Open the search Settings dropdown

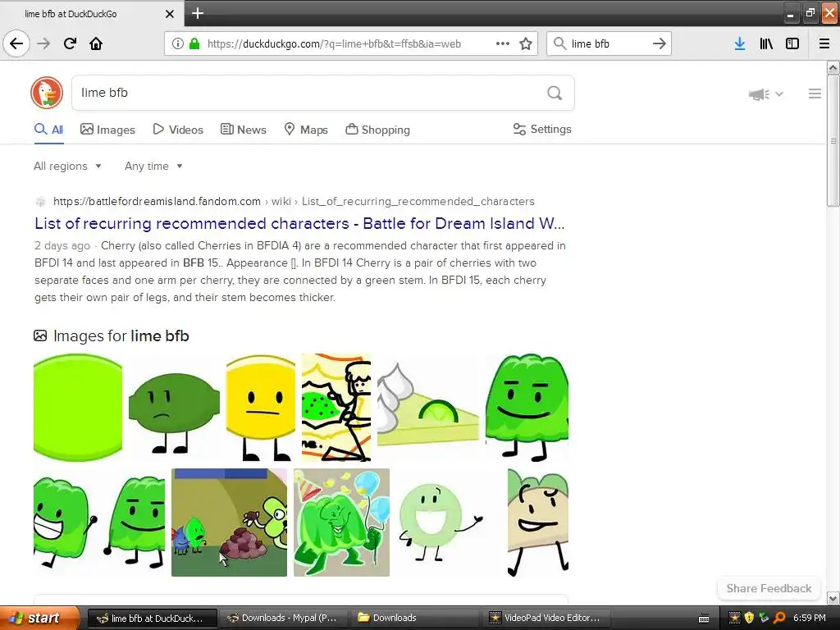coord(542,129)
